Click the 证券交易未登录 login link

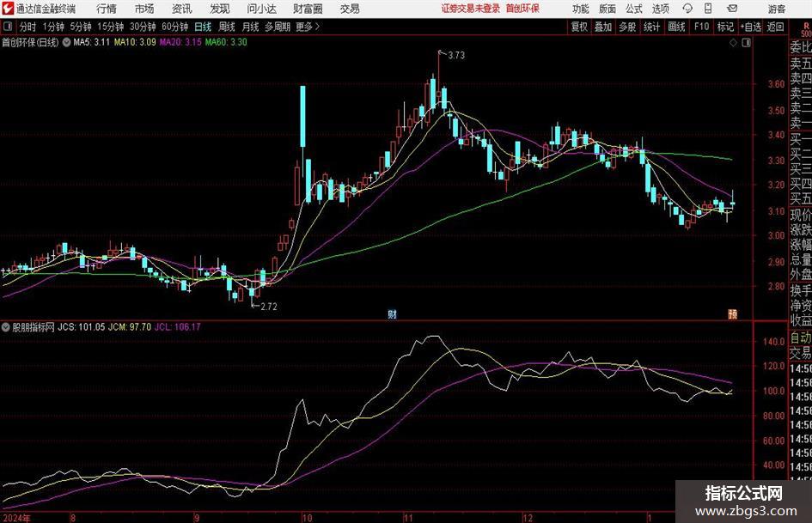coord(471,9)
